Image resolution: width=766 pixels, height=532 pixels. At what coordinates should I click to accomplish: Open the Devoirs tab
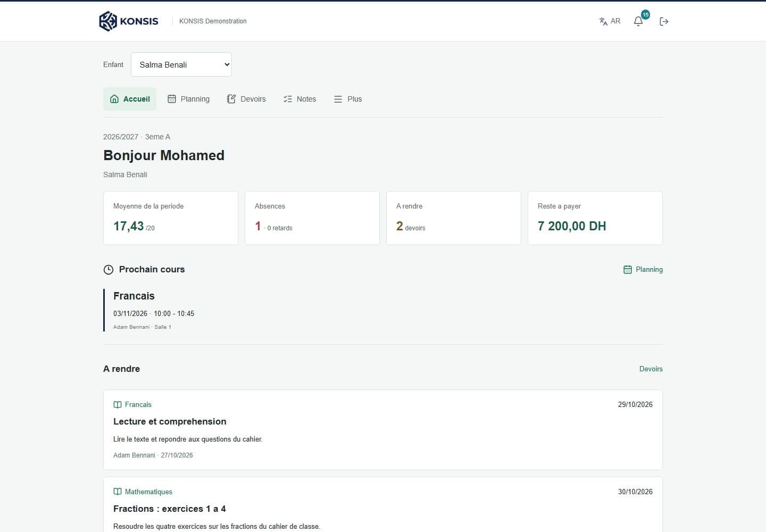click(x=246, y=99)
